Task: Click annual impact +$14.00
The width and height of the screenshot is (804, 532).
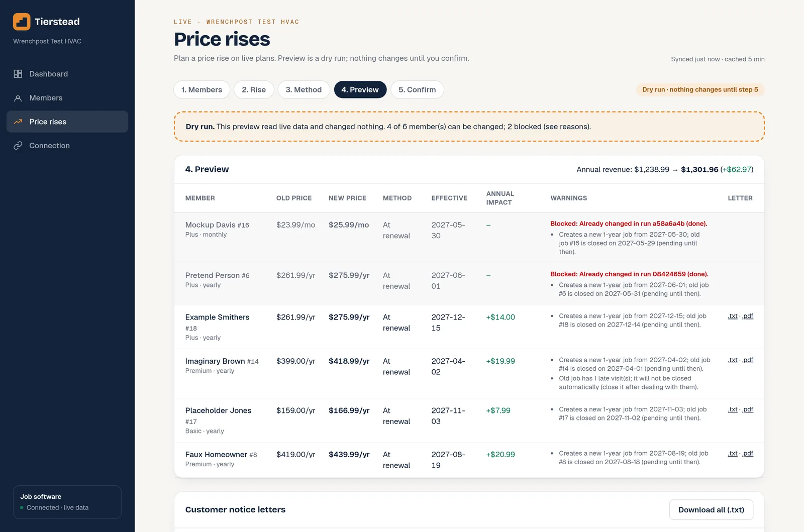Action: click(x=500, y=317)
